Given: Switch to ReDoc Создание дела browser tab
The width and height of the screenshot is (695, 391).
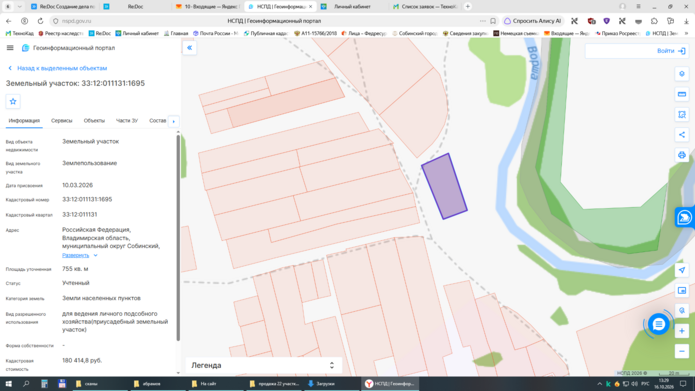Looking at the screenshot, I should point(62,7).
